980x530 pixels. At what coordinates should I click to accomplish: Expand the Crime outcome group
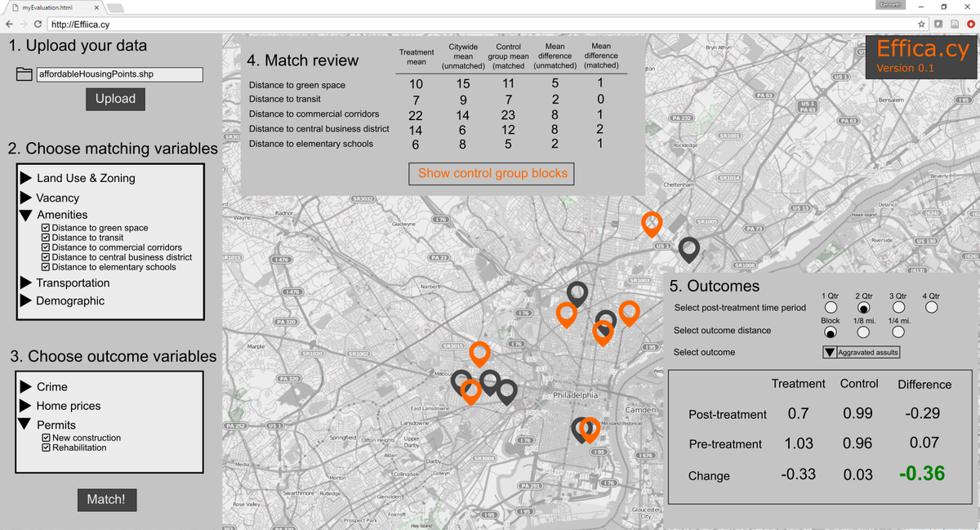(x=26, y=387)
